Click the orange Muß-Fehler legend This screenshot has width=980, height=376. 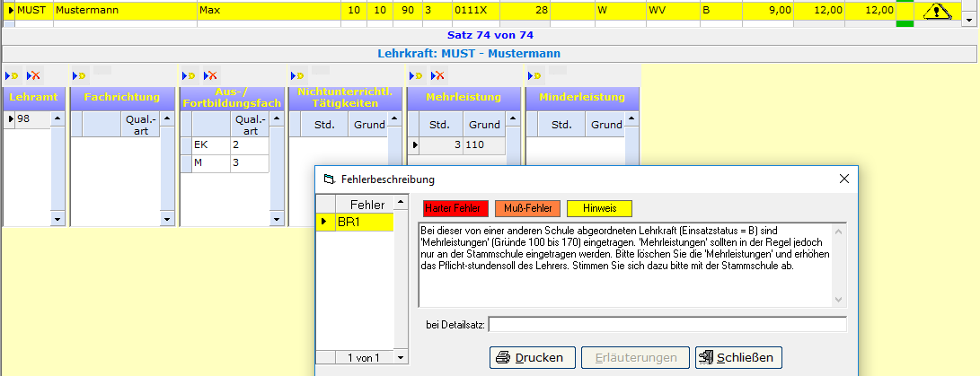coord(527,208)
